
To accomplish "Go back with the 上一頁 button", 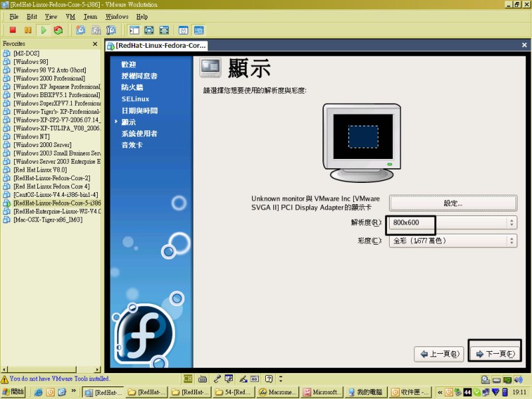I will (x=439, y=354).
